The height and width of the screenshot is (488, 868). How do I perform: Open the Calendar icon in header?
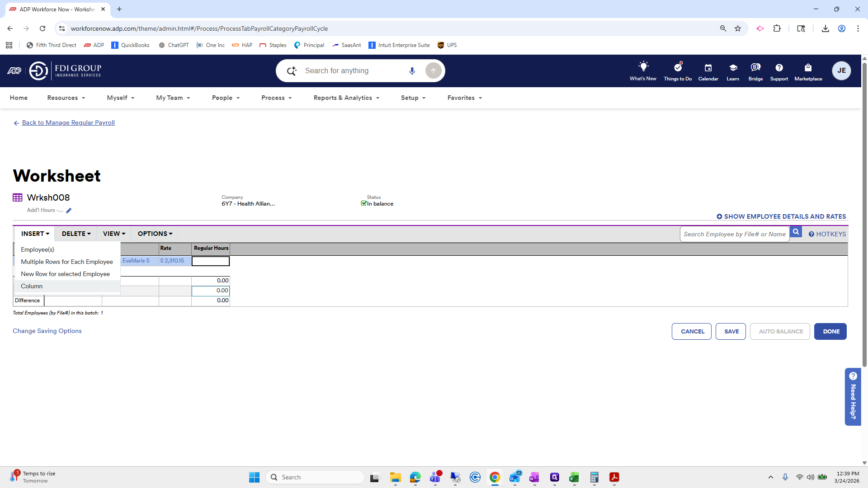(708, 68)
